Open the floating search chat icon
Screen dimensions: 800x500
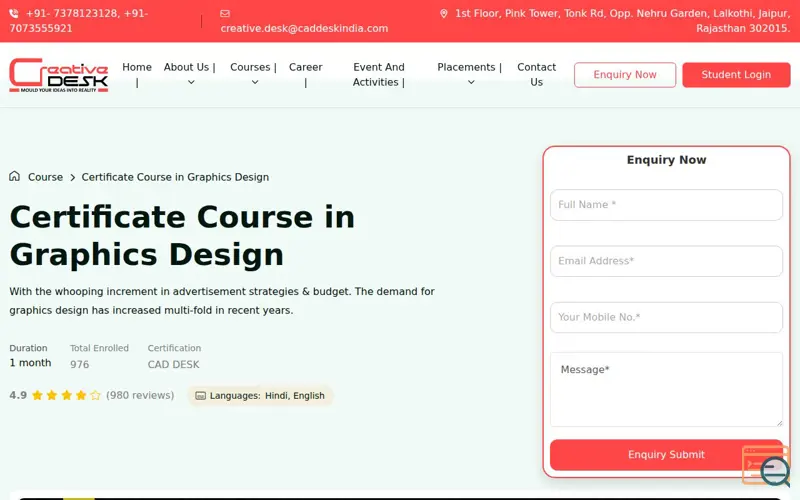tap(766, 465)
